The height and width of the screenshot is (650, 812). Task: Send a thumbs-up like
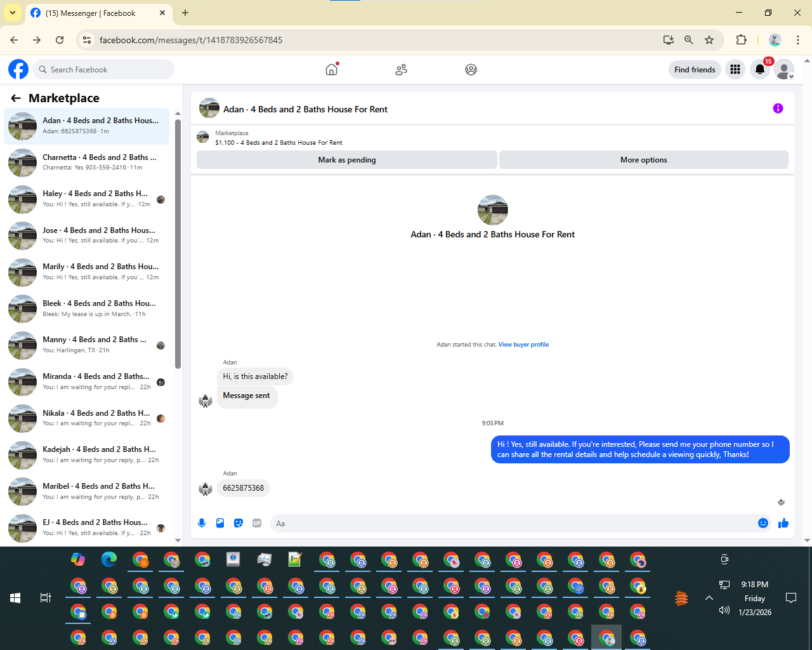pos(783,523)
